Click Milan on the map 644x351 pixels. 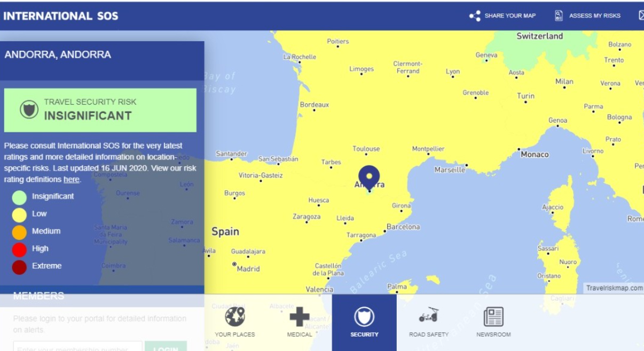click(x=564, y=82)
